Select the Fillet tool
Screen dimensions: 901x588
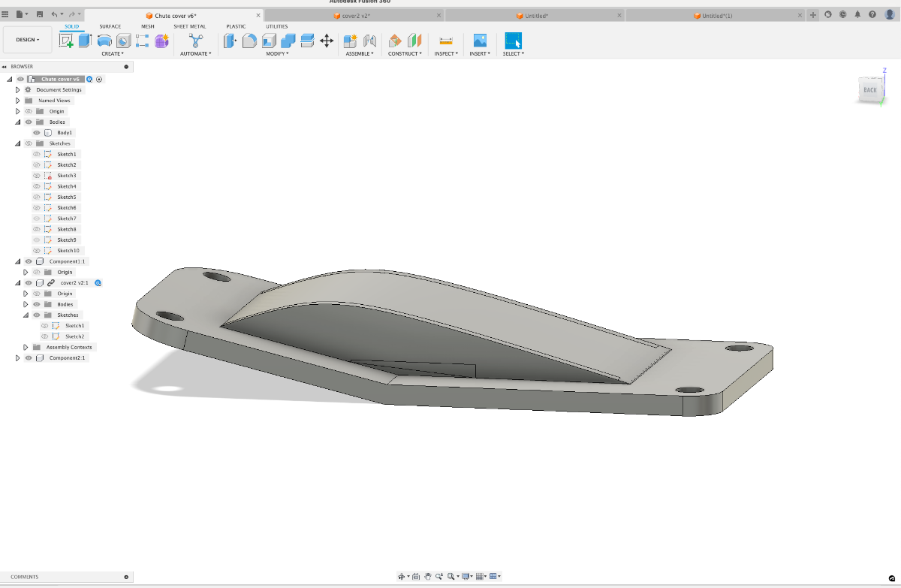point(249,41)
